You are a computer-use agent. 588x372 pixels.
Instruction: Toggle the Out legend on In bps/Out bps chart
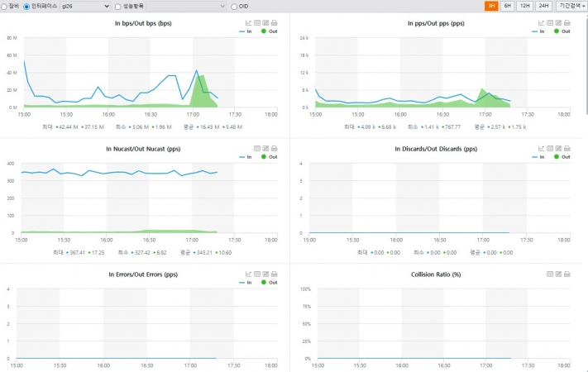270,31
